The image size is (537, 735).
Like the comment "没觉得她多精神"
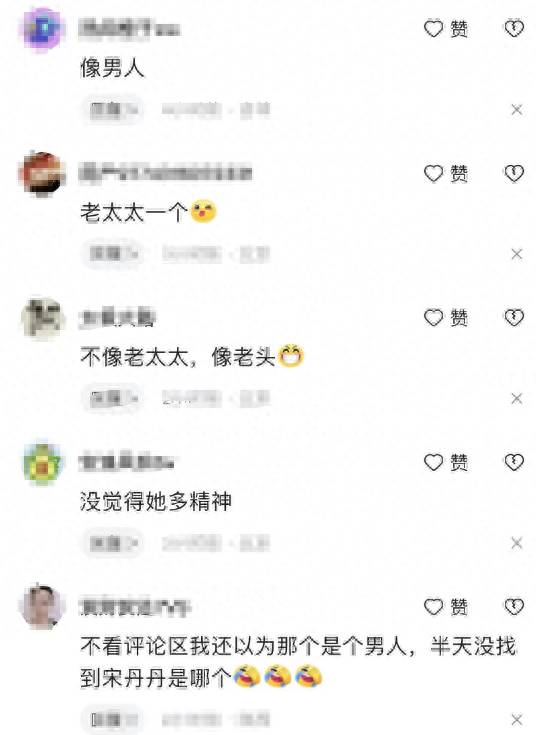tap(446, 462)
